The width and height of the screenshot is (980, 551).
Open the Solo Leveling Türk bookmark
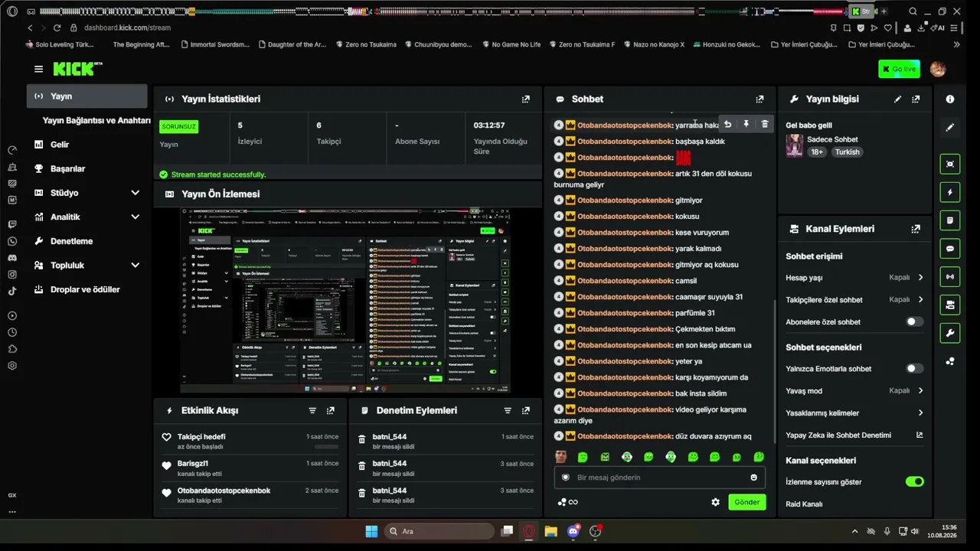(x=59, y=44)
